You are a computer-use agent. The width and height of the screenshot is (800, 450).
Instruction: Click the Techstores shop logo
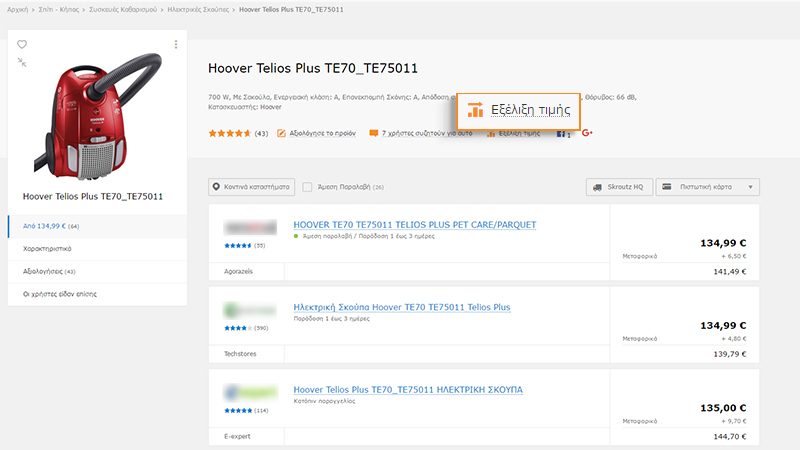[x=250, y=310]
